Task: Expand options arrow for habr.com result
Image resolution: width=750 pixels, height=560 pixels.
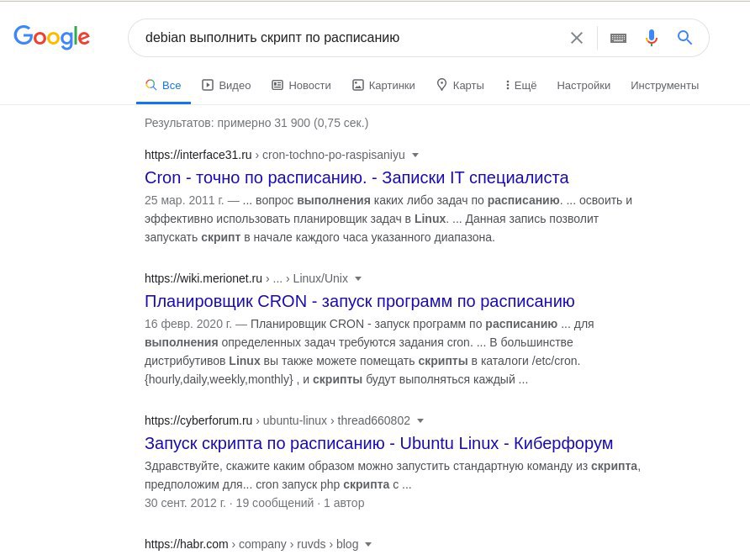Action: pos(368,544)
